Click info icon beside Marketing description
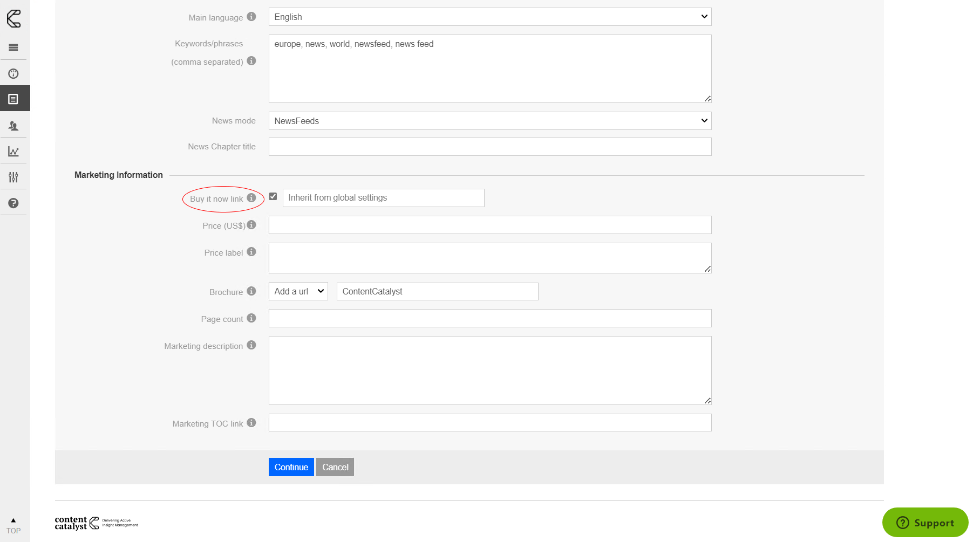This screenshot has width=980, height=542. (251, 345)
